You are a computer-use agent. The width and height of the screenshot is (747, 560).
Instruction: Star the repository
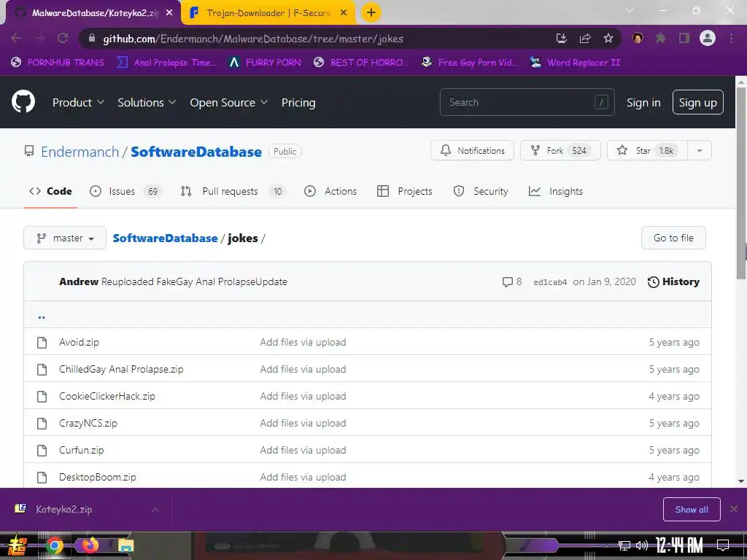pyautogui.click(x=648, y=150)
